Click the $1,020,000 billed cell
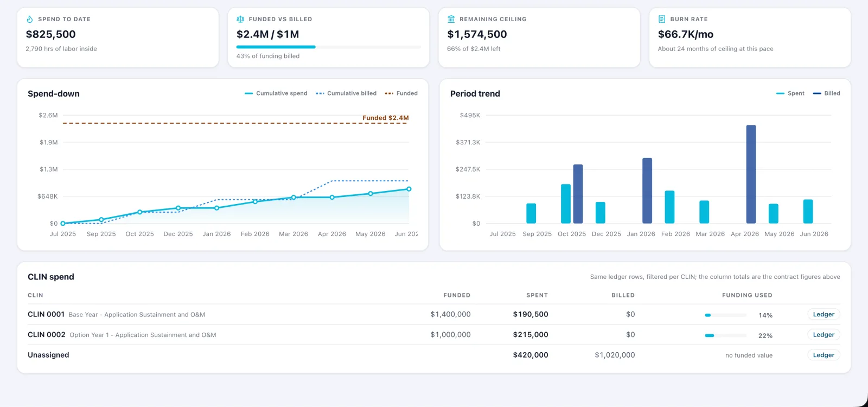The height and width of the screenshot is (407, 868). [x=615, y=355]
